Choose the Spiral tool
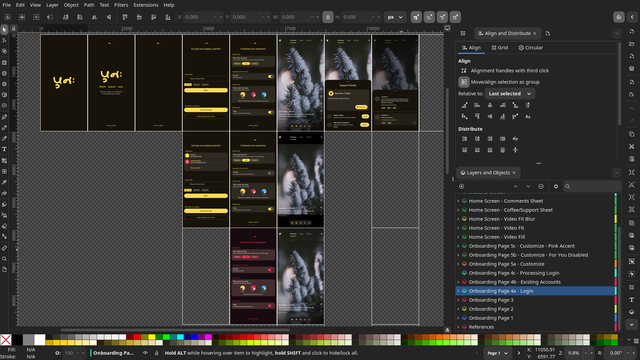The width and height of the screenshot is (640, 360). pos(4,106)
